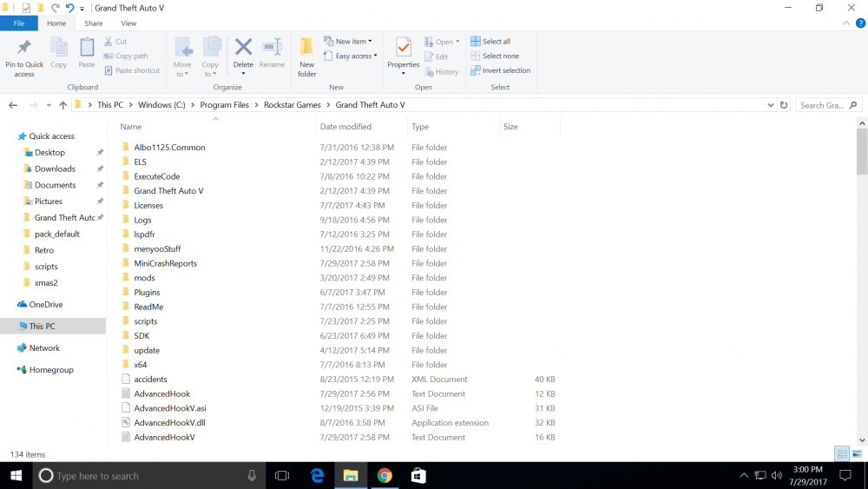Click the Pin to Quick access icon

click(x=23, y=48)
